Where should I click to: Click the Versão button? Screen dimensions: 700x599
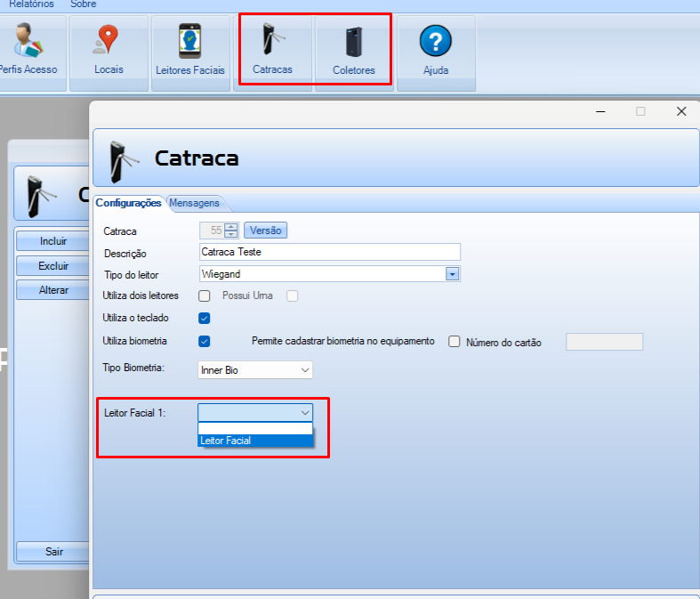(266, 231)
